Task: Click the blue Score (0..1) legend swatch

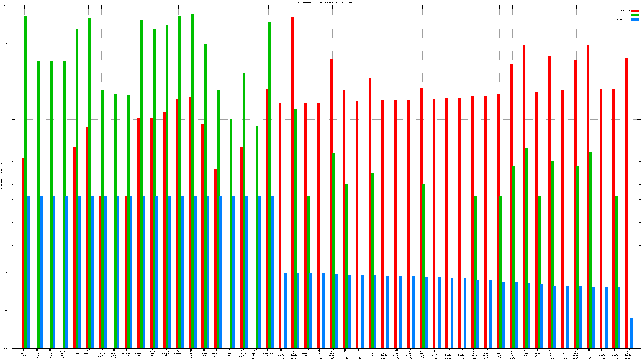Action: point(635,19)
